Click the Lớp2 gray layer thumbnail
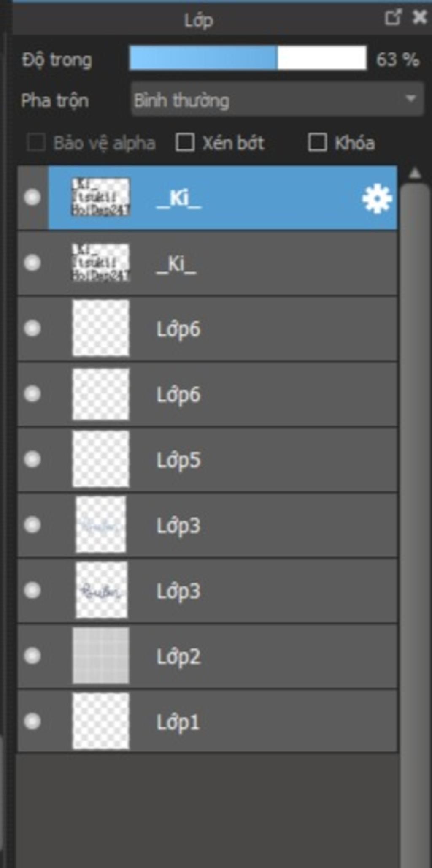The image size is (432, 868). coord(100,656)
